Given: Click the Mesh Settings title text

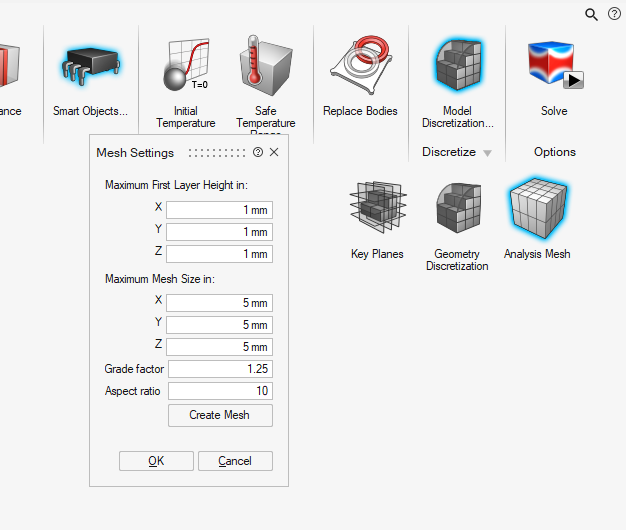Looking at the screenshot, I should point(135,153).
